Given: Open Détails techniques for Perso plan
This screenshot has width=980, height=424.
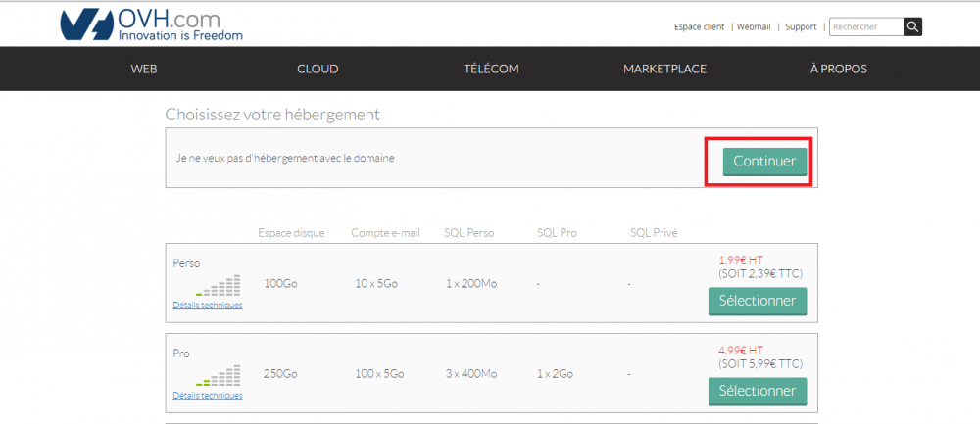Looking at the screenshot, I should 208,305.
